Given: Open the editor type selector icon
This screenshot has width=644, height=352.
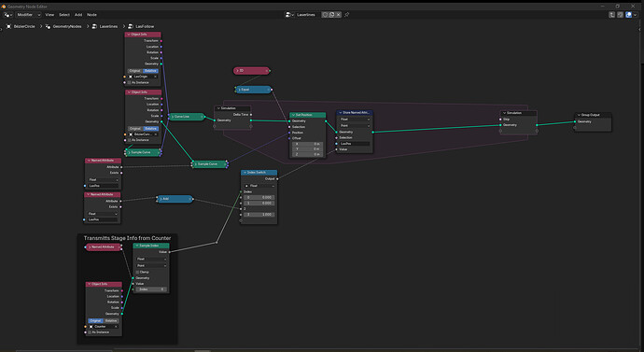Looking at the screenshot, I should pyautogui.click(x=7, y=15).
